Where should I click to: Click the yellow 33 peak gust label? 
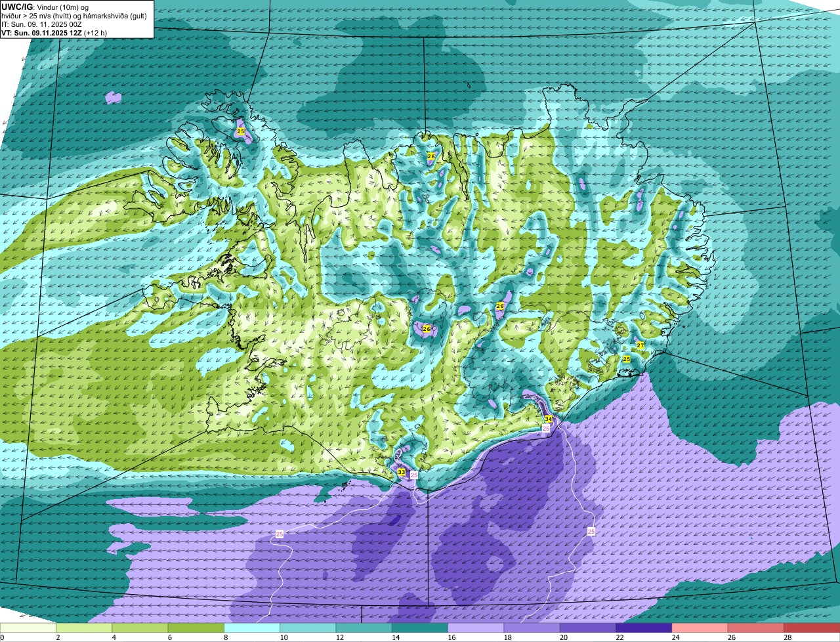402,472
